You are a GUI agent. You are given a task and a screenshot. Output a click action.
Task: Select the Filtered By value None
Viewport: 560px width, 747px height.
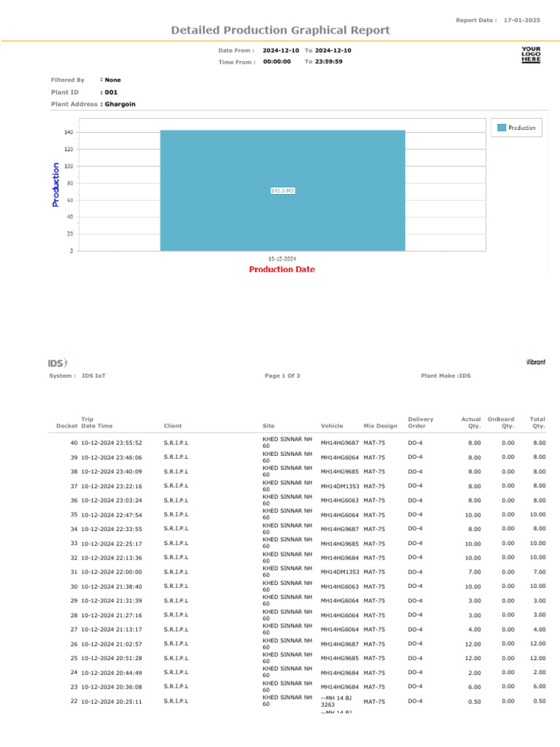tap(113, 80)
